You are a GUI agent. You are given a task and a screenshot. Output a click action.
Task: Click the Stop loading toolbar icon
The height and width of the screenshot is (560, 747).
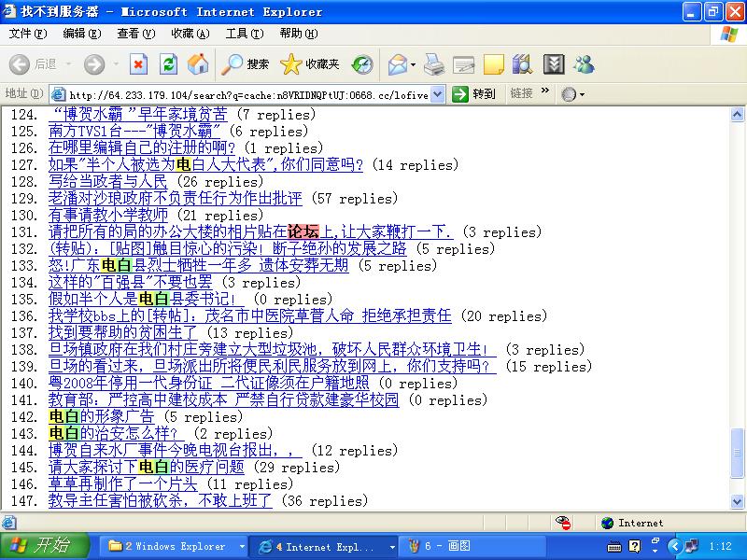(x=138, y=64)
